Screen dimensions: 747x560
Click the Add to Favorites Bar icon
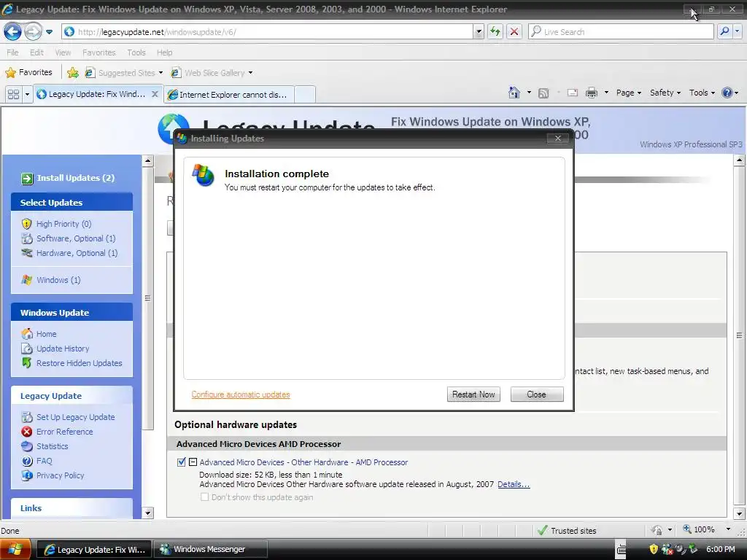click(x=73, y=72)
